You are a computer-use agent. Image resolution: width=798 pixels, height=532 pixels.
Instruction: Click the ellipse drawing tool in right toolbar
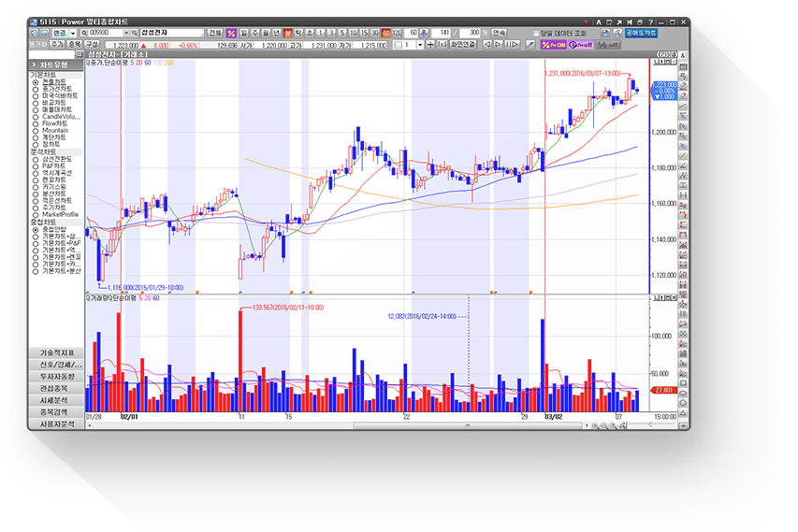[683, 393]
